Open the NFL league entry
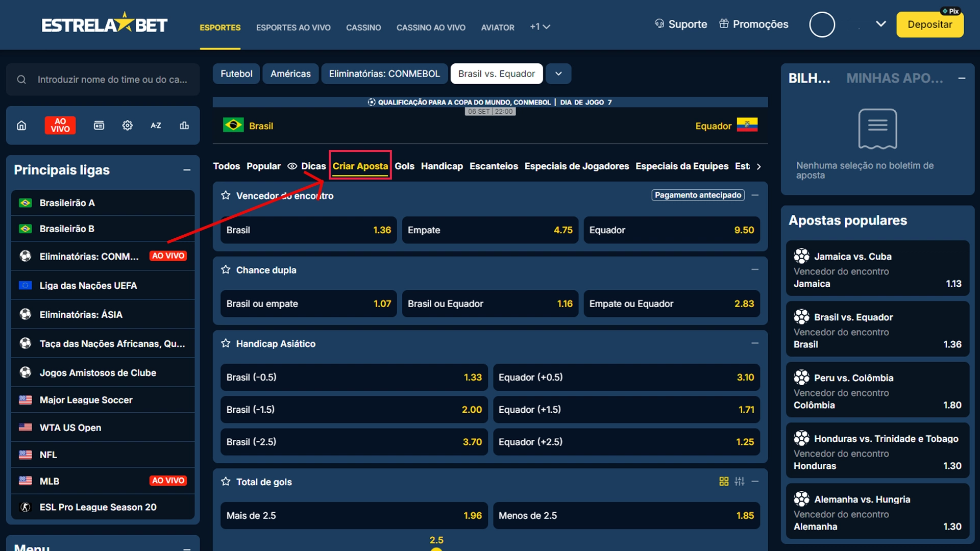980x551 pixels. pos(103,455)
